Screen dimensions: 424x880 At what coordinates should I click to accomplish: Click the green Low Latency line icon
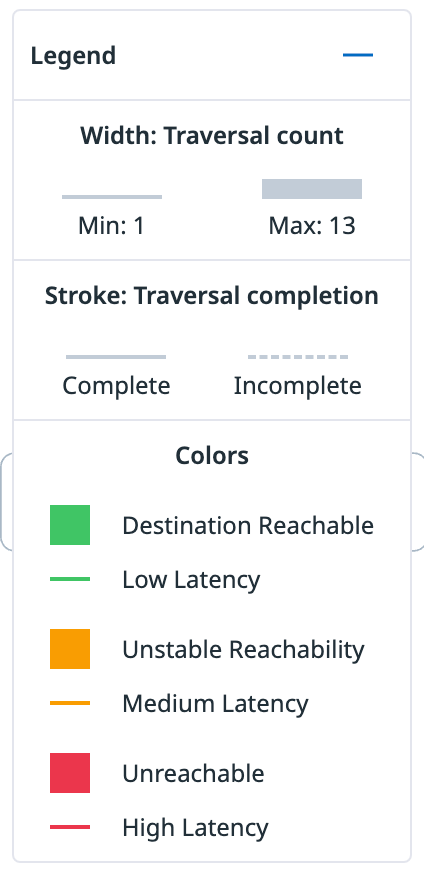(x=70, y=579)
